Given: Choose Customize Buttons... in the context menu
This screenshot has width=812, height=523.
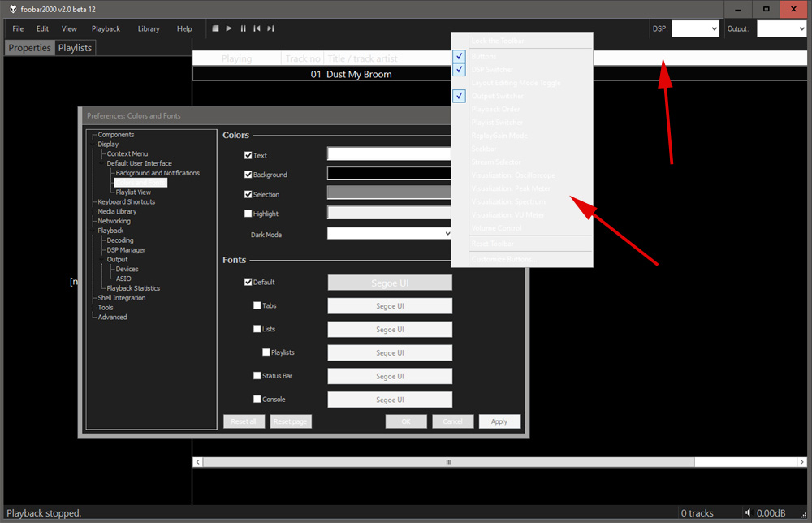Looking at the screenshot, I should coord(522,259).
